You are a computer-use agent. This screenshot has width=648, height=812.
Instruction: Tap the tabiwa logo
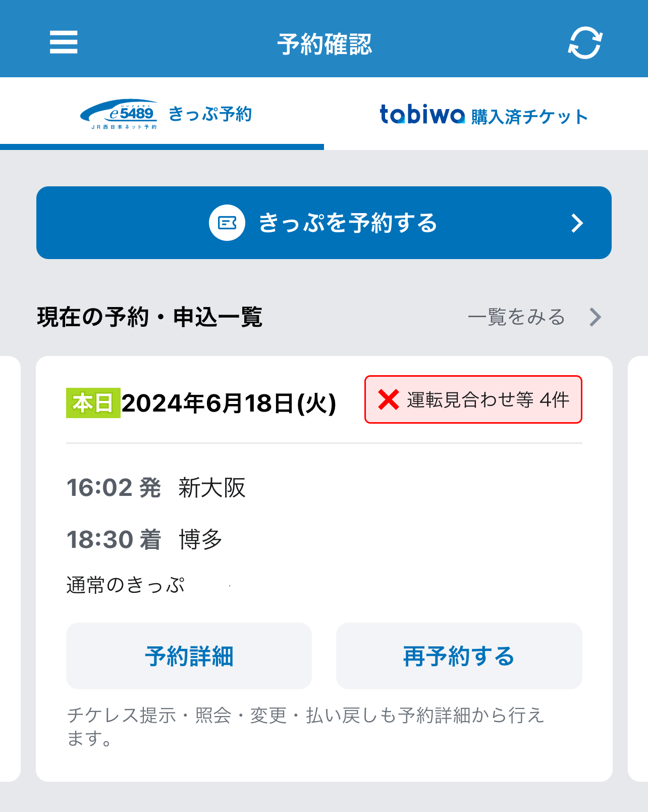click(x=422, y=115)
